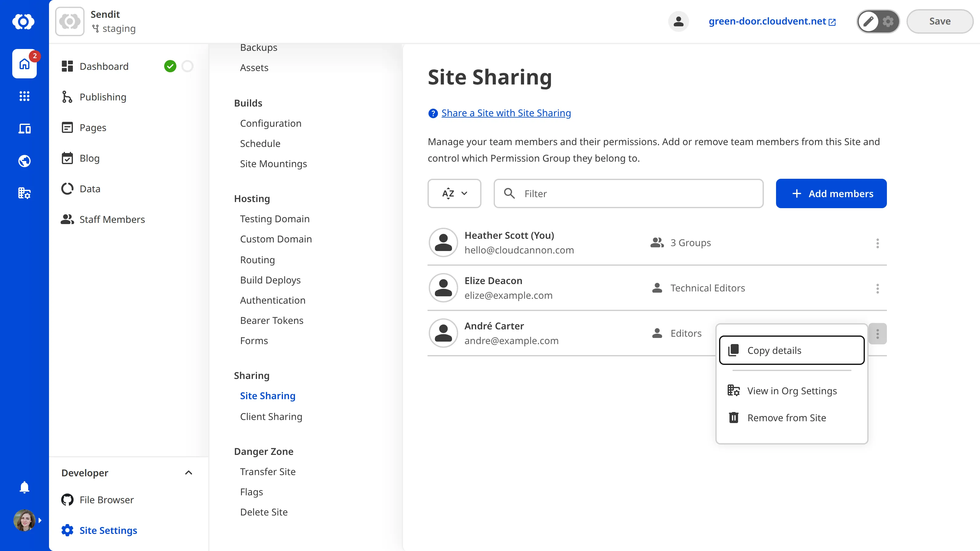Click the GitHub icon next to File Browser
980x551 pixels.
[x=67, y=500]
